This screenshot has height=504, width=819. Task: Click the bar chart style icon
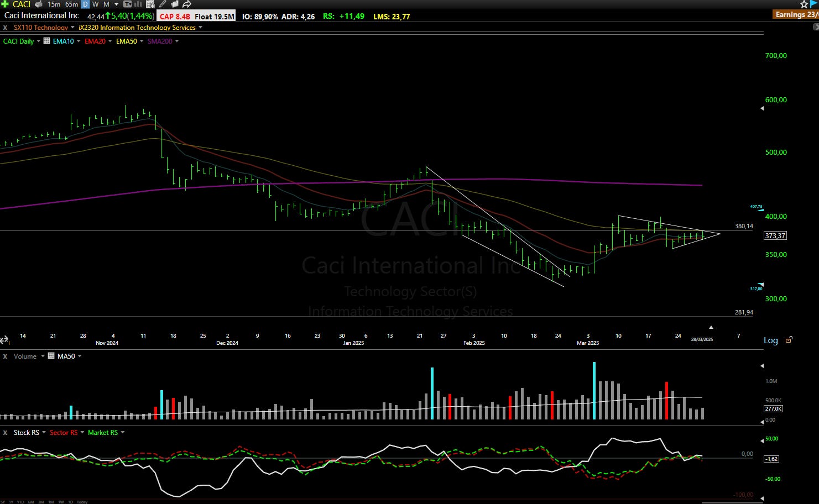[138, 4]
